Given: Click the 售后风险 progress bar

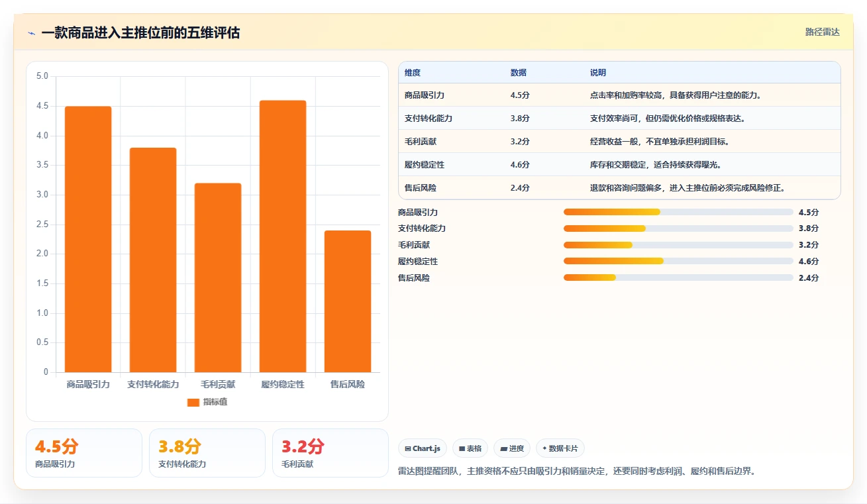Looking at the screenshot, I should pos(678,278).
